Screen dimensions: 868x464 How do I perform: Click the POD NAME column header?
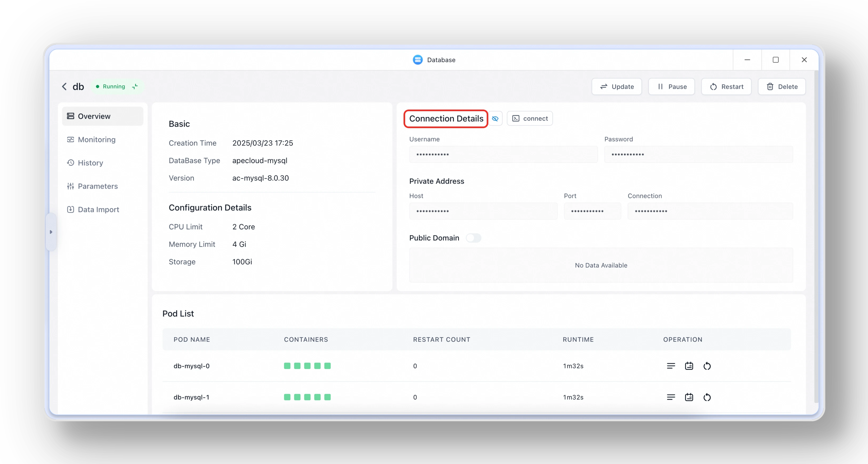click(192, 340)
